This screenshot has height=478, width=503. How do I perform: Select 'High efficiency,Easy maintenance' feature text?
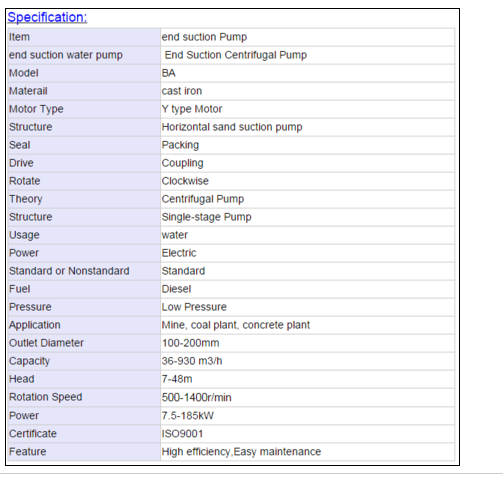(241, 452)
